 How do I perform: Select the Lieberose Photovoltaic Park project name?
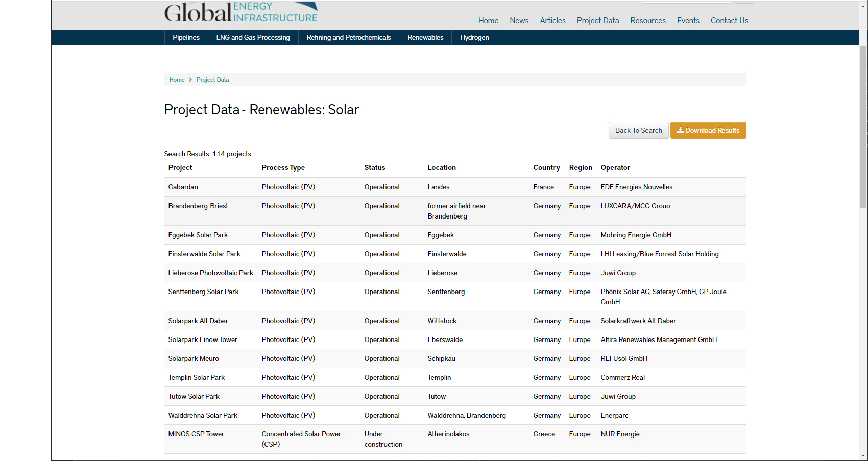211,273
